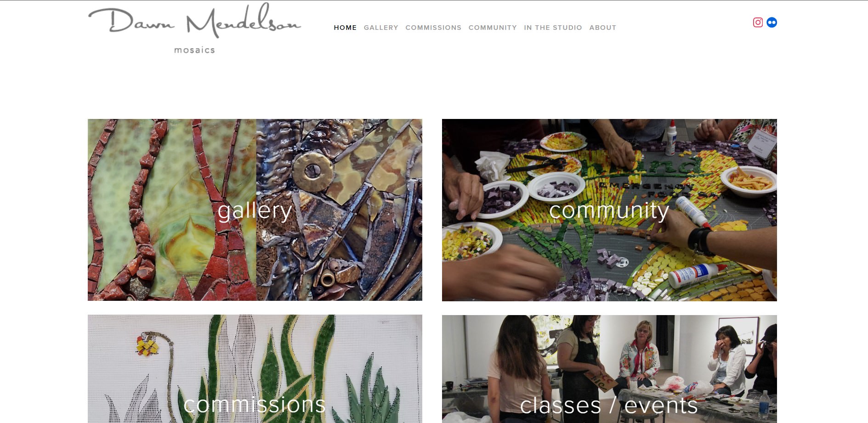Open the GALLERY navigation item

381,28
